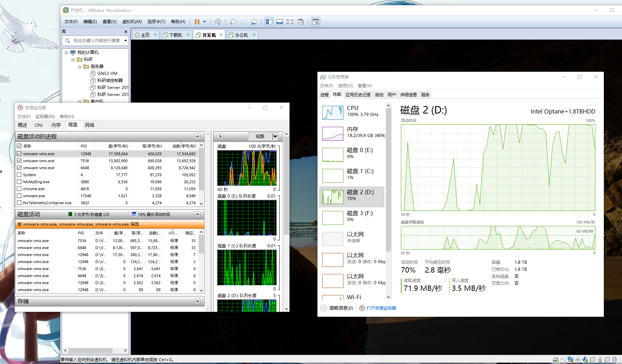This screenshot has height=364, width=622.
Task: Uncheck the vmware-vmx.exe PID 12948 checkbox
Action: click(x=19, y=154)
